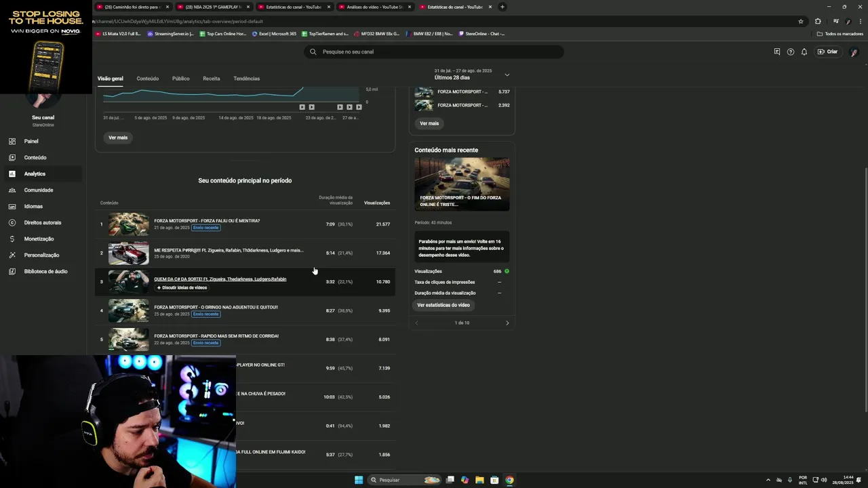Open the Windows Start menu
Viewport: 868px width, 488px height.
click(x=359, y=480)
